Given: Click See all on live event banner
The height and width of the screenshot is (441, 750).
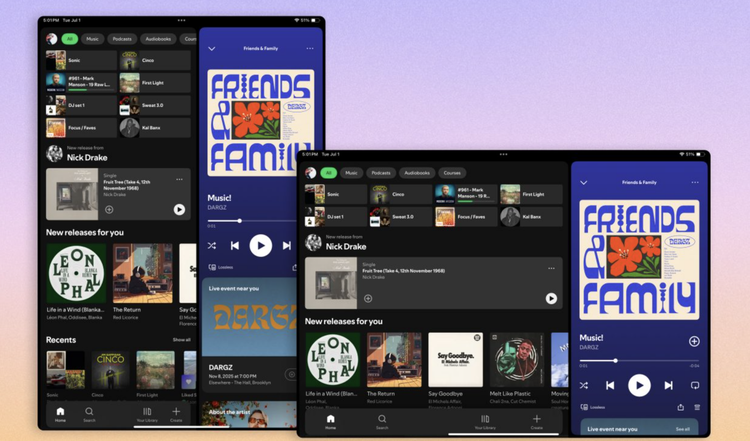Looking at the screenshot, I should 683,429.
